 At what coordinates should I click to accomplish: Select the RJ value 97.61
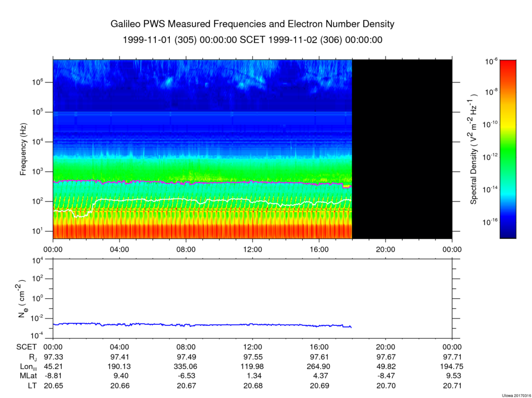(320, 357)
